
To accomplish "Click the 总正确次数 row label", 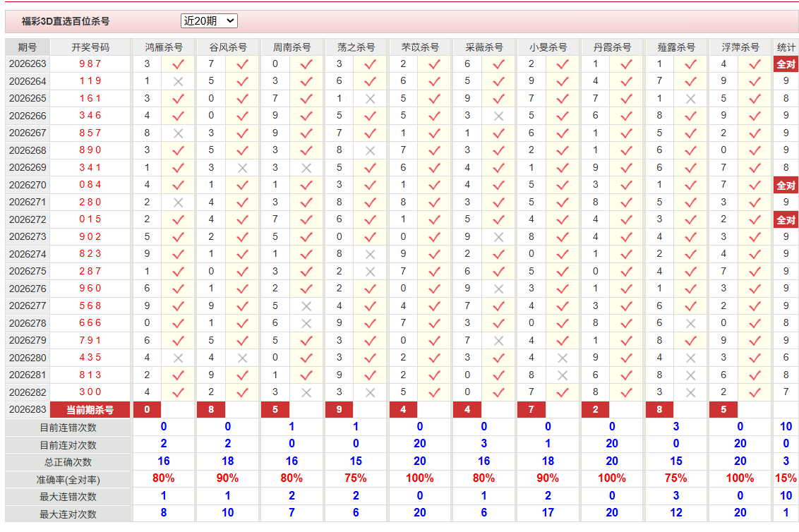I will coord(68,463).
